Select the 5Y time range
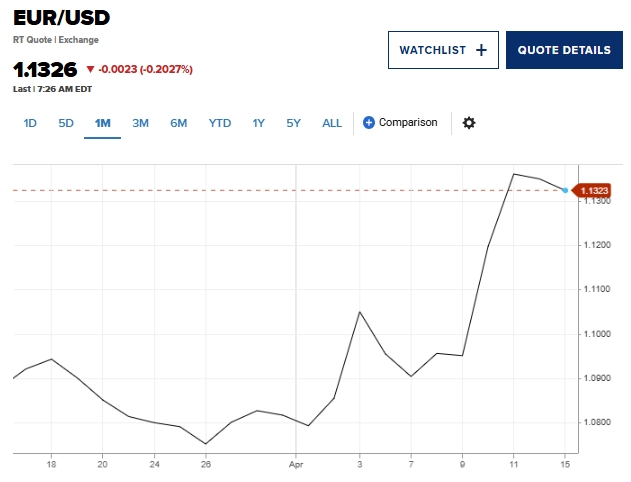Screen dimensions: 631x482 point(293,123)
